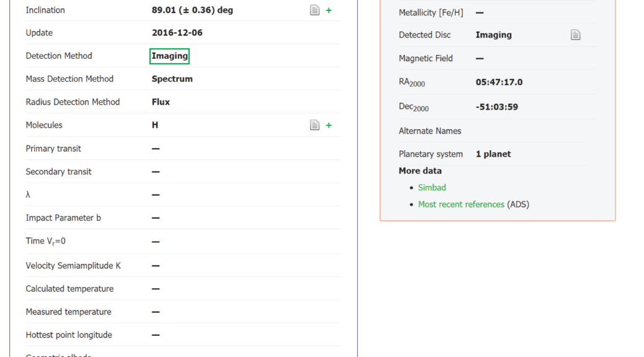The height and width of the screenshot is (357, 644).
Task: Click the highlighted Imaging detection method value
Action: [169, 56]
